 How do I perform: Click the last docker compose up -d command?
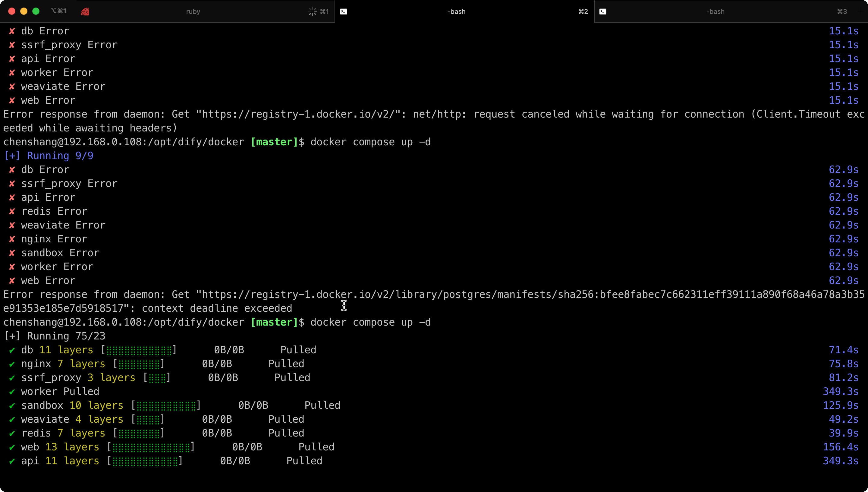(x=370, y=322)
